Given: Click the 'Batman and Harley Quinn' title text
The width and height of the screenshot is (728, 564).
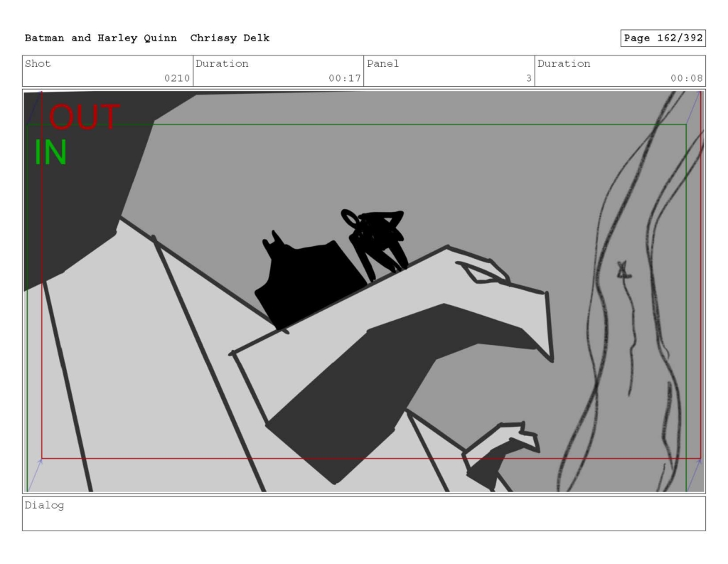Looking at the screenshot, I should pos(101,38).
